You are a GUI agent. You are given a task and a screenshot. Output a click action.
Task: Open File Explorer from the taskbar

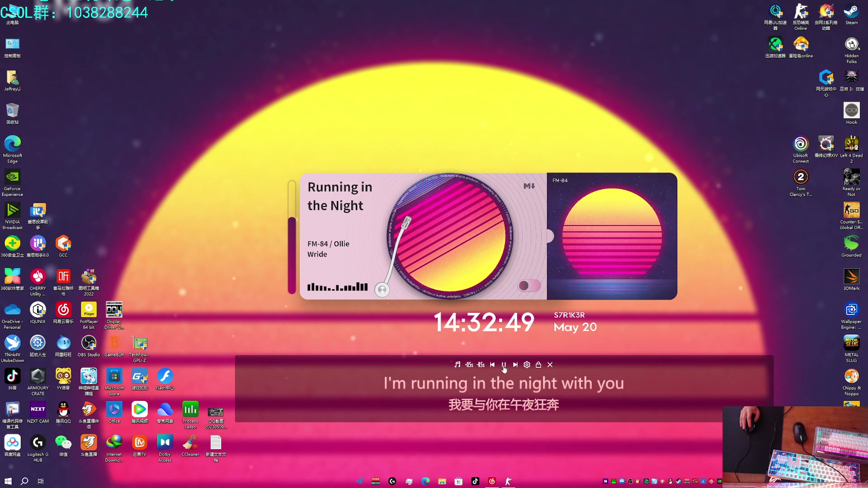442,481
